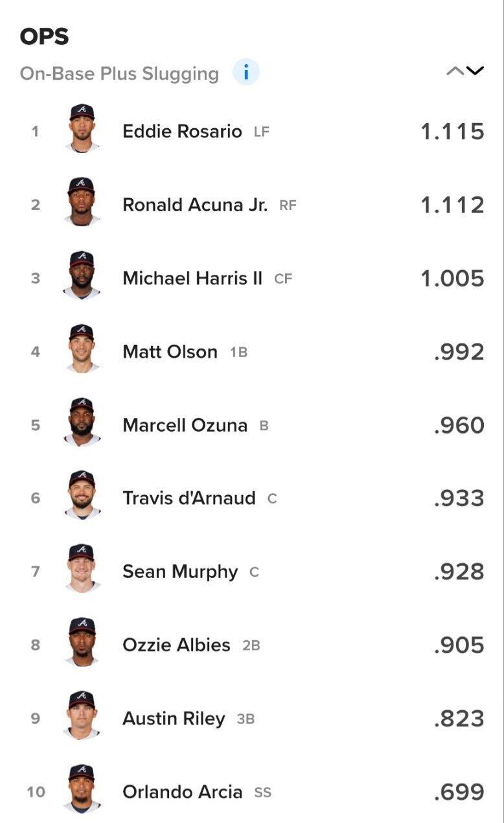This screenshot has height=823, width=504.
Task: Click the OPS heading title
Action: click(45, 36)
